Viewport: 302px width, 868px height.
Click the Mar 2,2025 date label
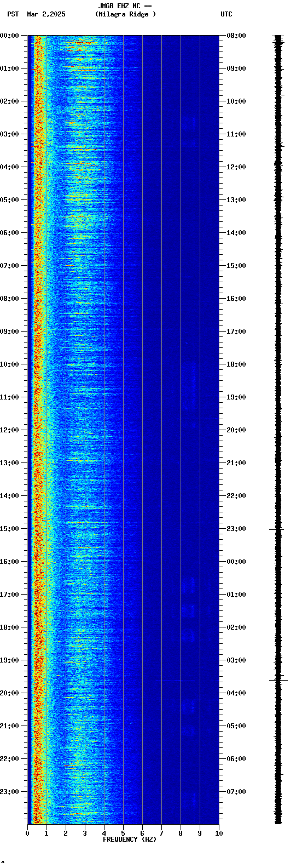pyautogui.click(x=46, y=14)
